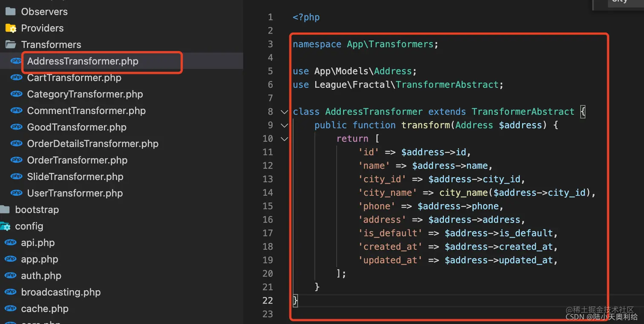Expand the bootstrap folder
Viewport: 644px width, 324px height.
pos(37,210)
